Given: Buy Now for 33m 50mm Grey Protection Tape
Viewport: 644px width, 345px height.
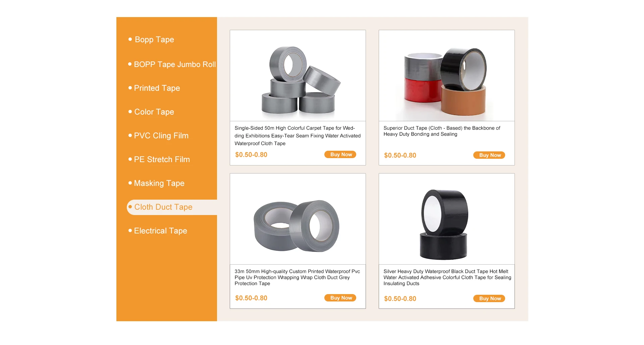Looking at the screenshot, I should [x=340, y=298].
